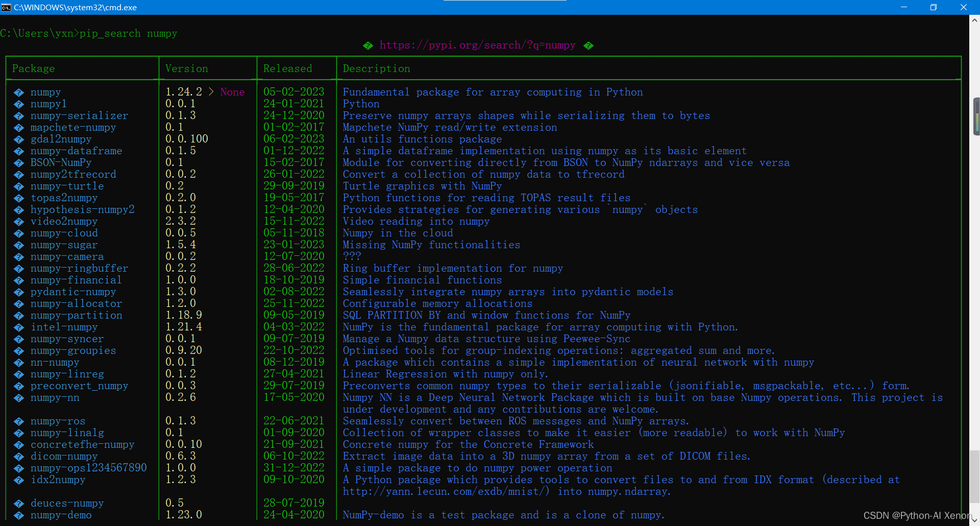The image size is (980, 526).
Task: Click the bullet icon next to dicom-numpy
Action: pyautogui.click(x=19, y=457)
